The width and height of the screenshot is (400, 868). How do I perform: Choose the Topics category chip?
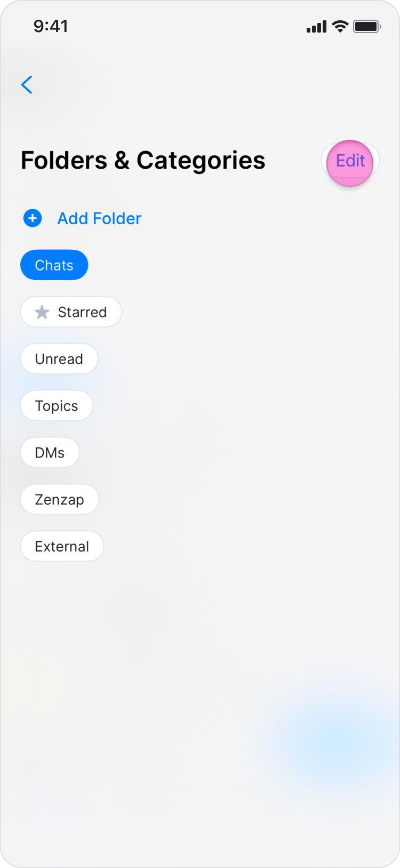pos(57,406)
